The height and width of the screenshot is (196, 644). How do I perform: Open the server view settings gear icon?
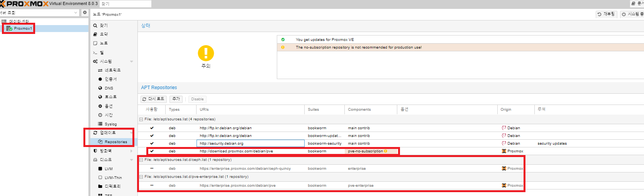pyautogui.click(x=85, y=13)
